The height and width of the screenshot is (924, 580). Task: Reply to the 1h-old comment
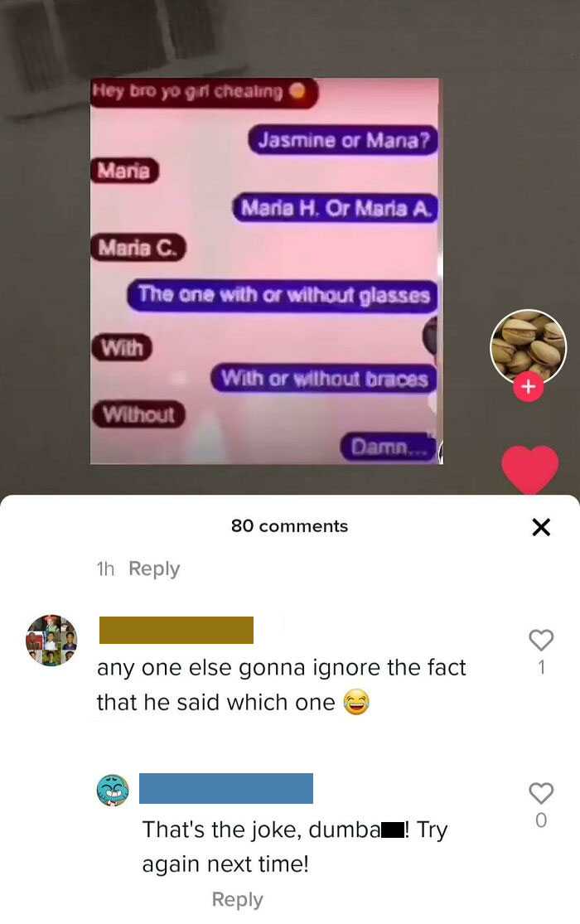point(154,568)
